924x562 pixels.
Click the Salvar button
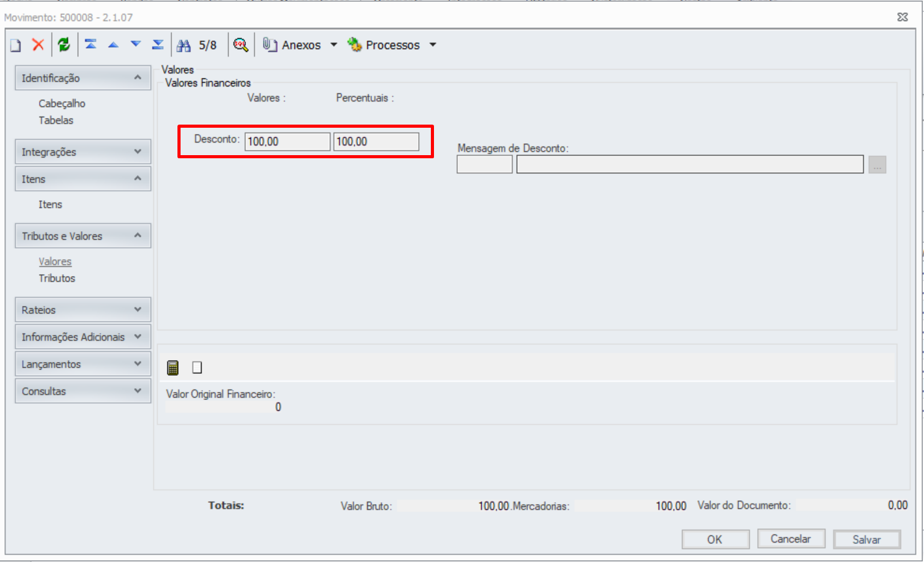tap(867, 539)
